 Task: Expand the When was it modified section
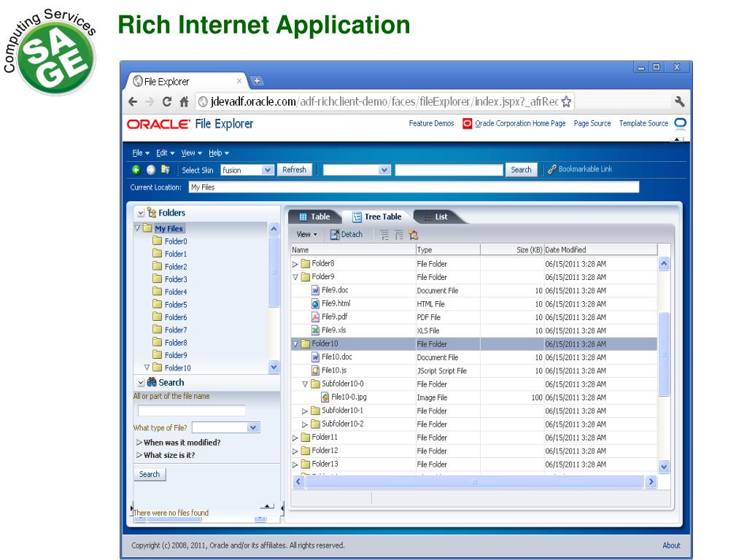(x=139, y=443)
